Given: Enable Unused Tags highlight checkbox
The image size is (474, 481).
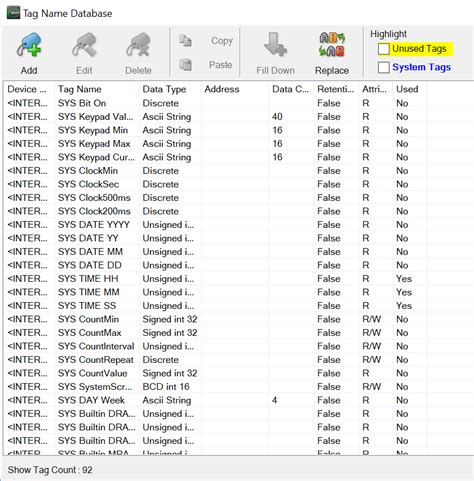Looking at the screenshot, I should [384, 49].
